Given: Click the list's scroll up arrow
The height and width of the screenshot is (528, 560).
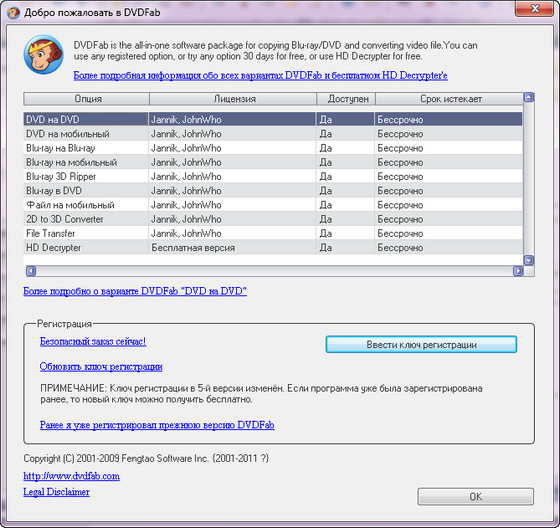Looking at the screenshot, I should 529,97.
